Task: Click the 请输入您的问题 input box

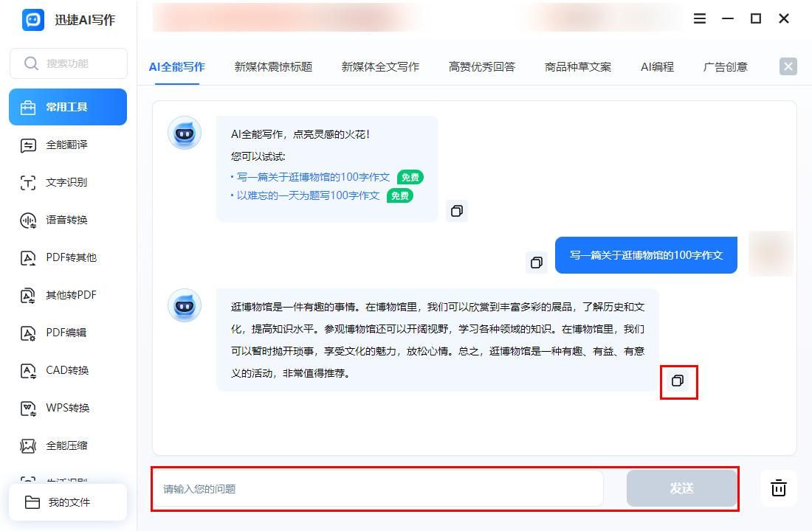Action: click(379, 488)
